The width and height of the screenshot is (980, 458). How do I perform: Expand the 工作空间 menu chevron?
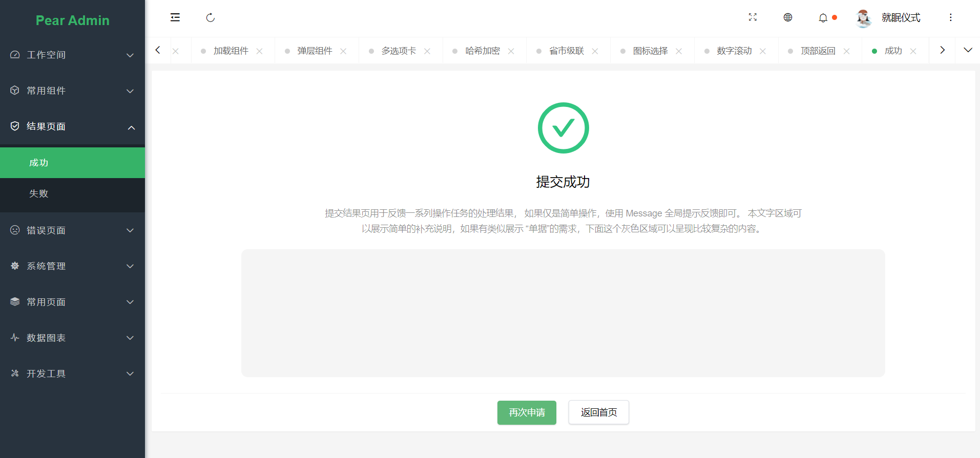click(131, 55)
